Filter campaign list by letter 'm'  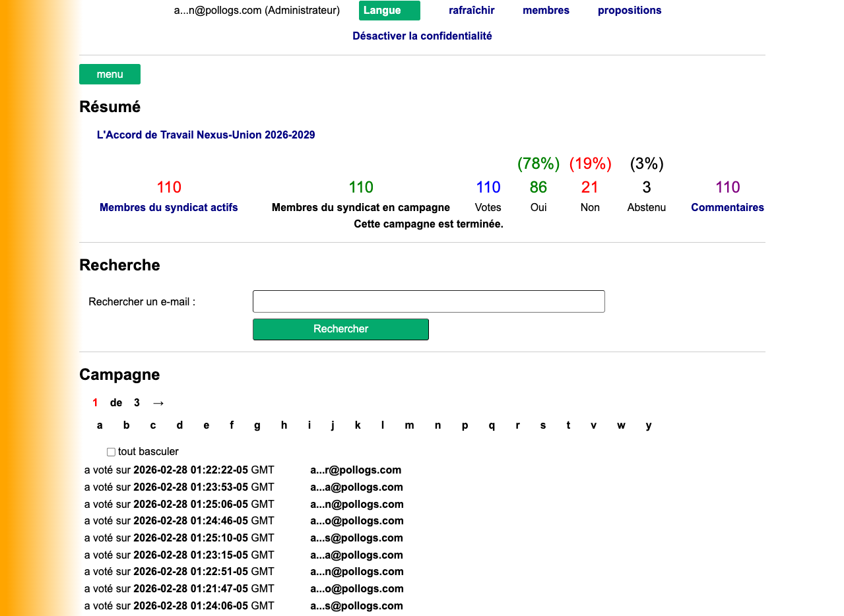tap(409, 425)
